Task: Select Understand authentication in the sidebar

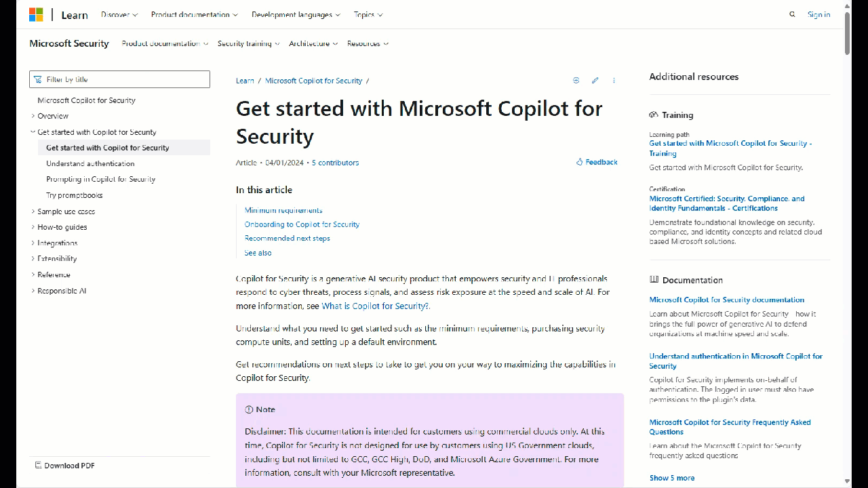Action: pos(90,163)
